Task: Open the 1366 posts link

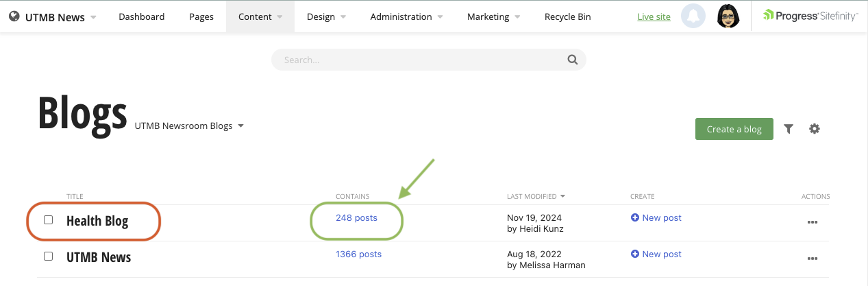Action: point(358,254)
